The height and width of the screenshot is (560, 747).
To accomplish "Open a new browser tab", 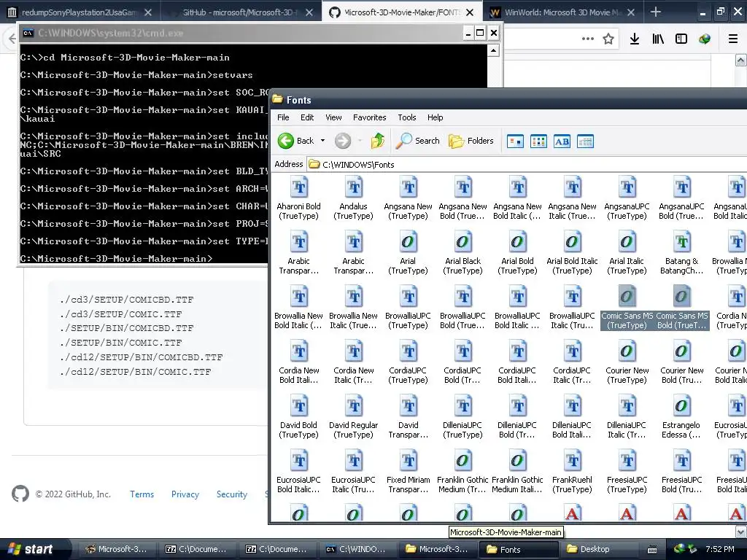I will (x=656, y=12).
